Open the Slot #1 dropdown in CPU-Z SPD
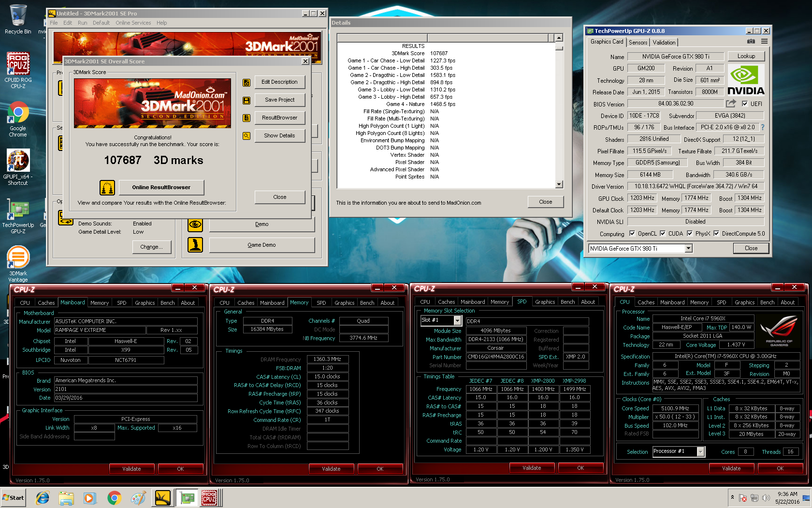This screenshot has height=508, width=812. pyautogui.click(x=458, y=320)
